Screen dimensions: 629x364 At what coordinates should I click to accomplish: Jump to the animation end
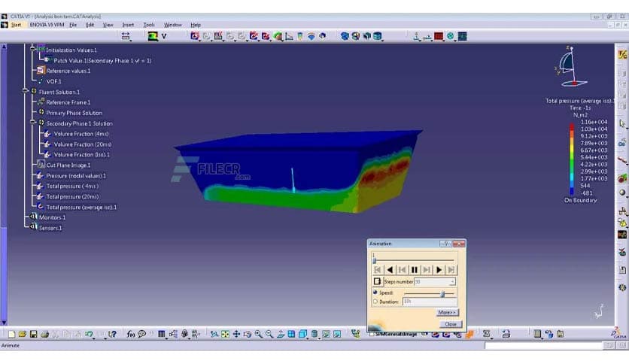point(451,270)
